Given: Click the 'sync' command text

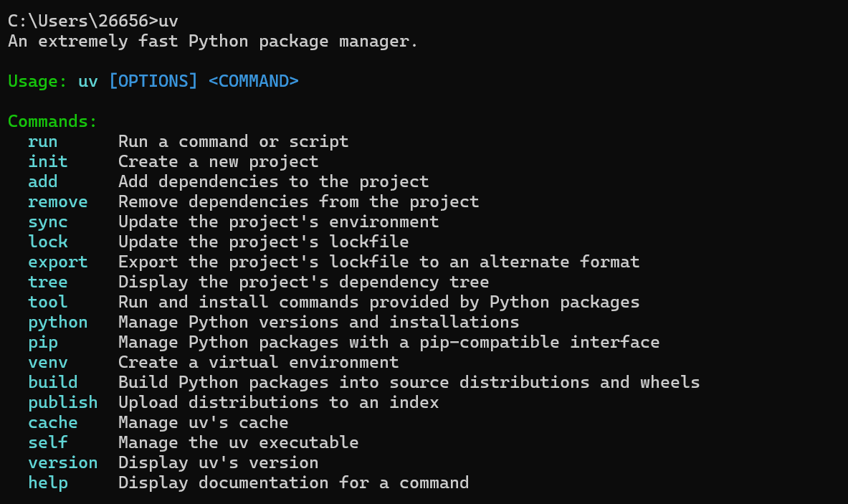Looking at the screenshot, I should click(48, 222).
